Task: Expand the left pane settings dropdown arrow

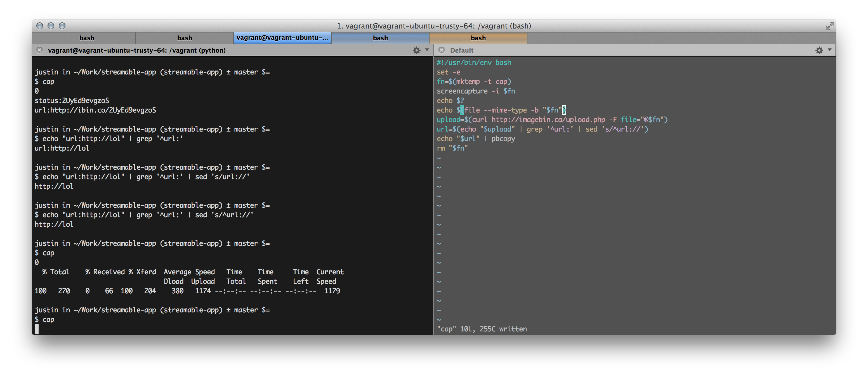Action: 427,50
